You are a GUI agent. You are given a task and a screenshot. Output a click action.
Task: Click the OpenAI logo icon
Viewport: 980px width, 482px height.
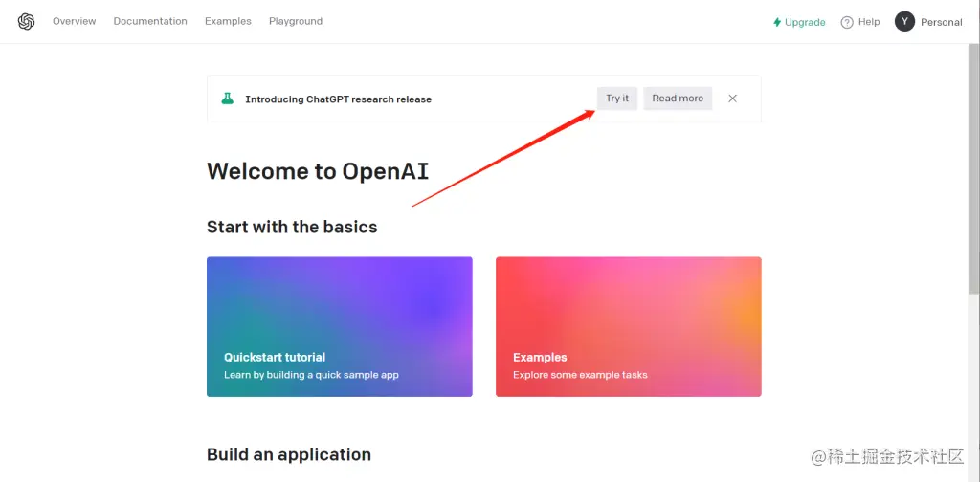coord(26,22)
